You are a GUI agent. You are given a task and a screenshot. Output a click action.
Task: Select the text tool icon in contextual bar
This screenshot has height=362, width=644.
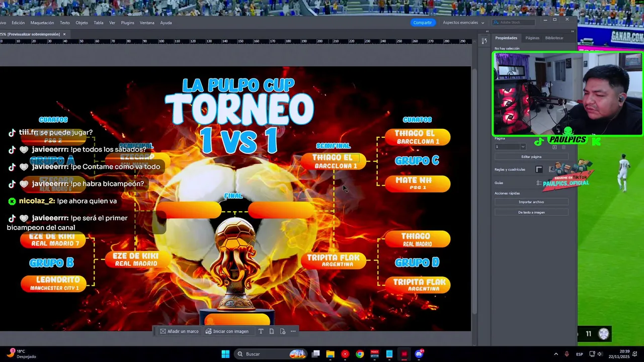pyautogui.click(x=261, y=331)
